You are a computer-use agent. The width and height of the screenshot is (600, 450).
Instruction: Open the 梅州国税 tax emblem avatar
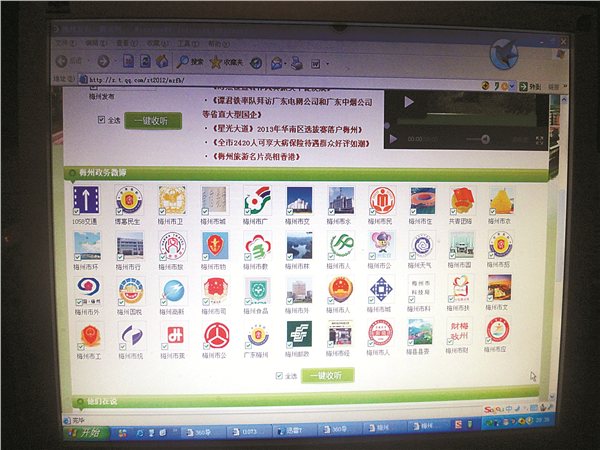[x=131, y=291]
